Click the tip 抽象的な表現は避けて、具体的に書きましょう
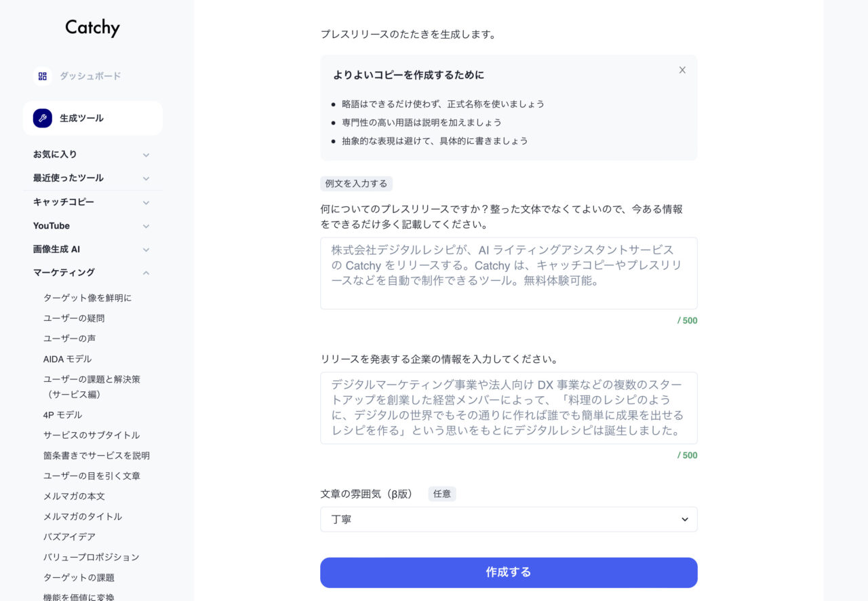Screen dimensions: 868x601 (x=435, y=140)
